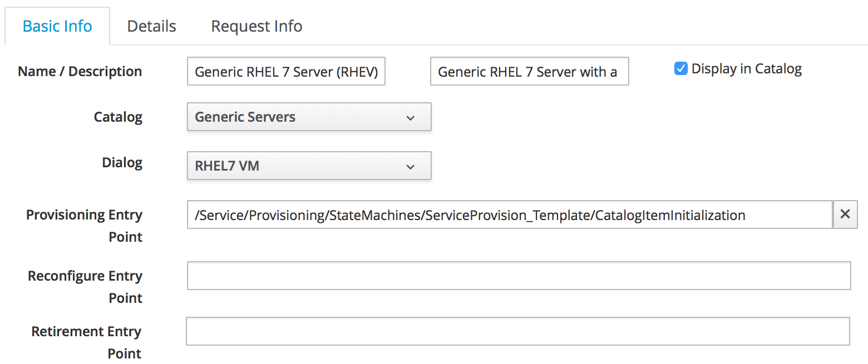Click the chevron arrow in the Dialog dropdown

pyautogui.click(x=411, y=167)
